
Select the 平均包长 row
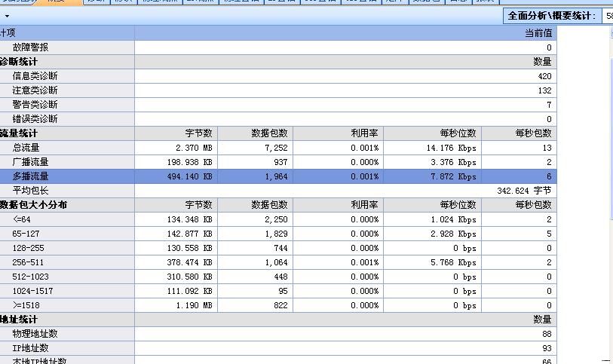point(30,191)
